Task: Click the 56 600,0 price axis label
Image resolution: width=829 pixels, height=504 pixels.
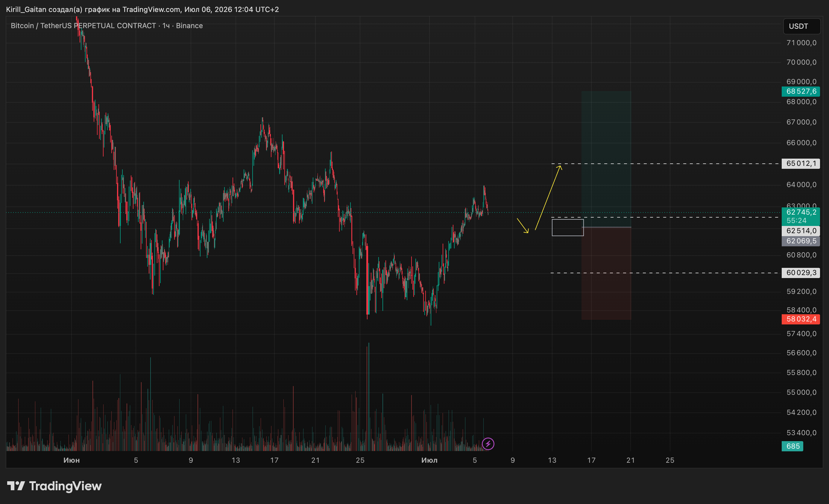Action: (801, 353)
